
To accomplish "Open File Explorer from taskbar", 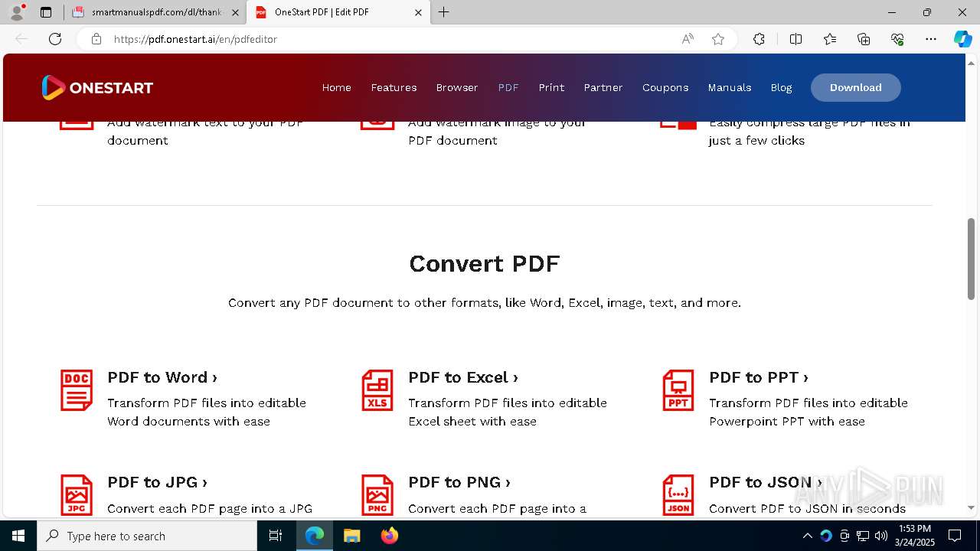I will pyautogui.click(x=351, y=536).
